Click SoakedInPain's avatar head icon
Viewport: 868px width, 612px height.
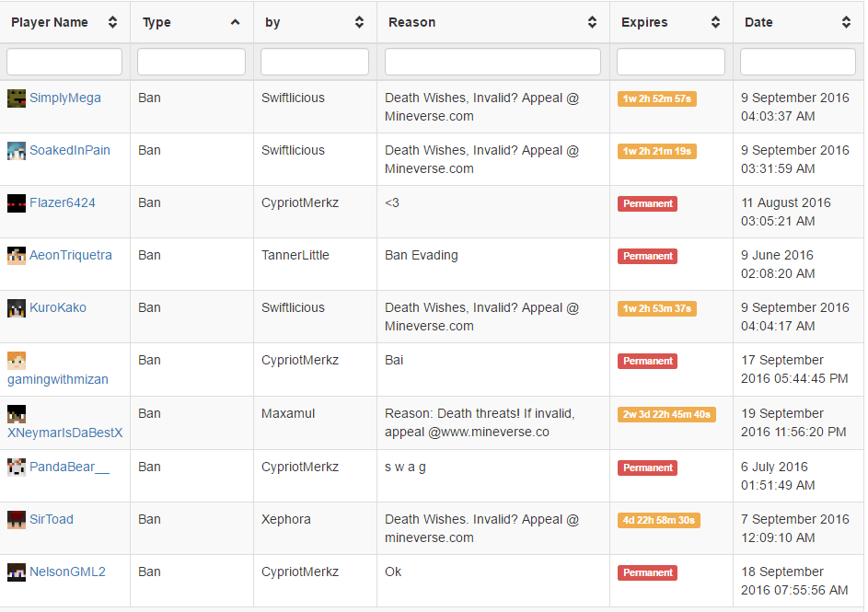pyautogui.click(x=17, y=151)
